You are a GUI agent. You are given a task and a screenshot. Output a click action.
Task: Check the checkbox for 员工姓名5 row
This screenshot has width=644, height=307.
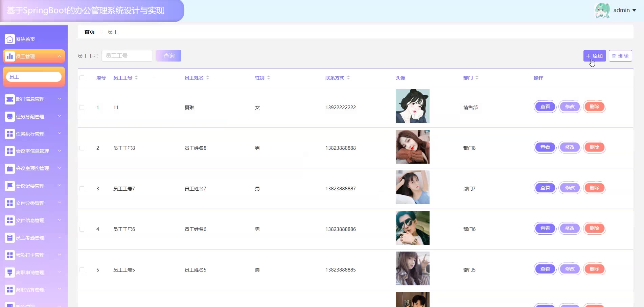[x=82, y=270]
